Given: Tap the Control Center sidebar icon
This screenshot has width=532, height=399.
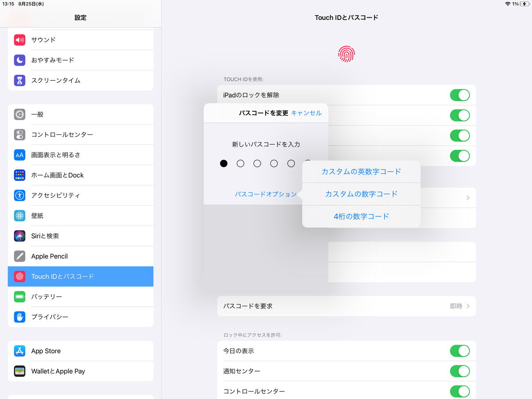Looking at the screenshot, I should click(x=20, y=135).
